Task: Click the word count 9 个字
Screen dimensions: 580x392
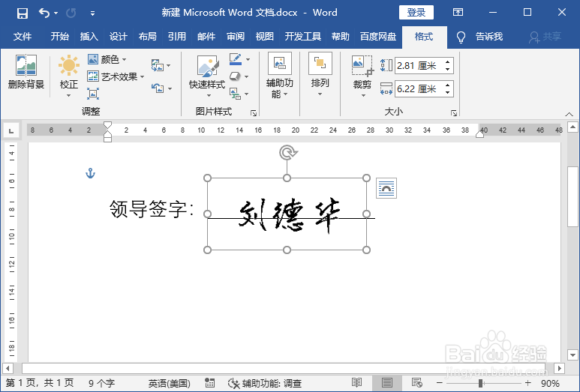Action: click(x=102, y=383)
